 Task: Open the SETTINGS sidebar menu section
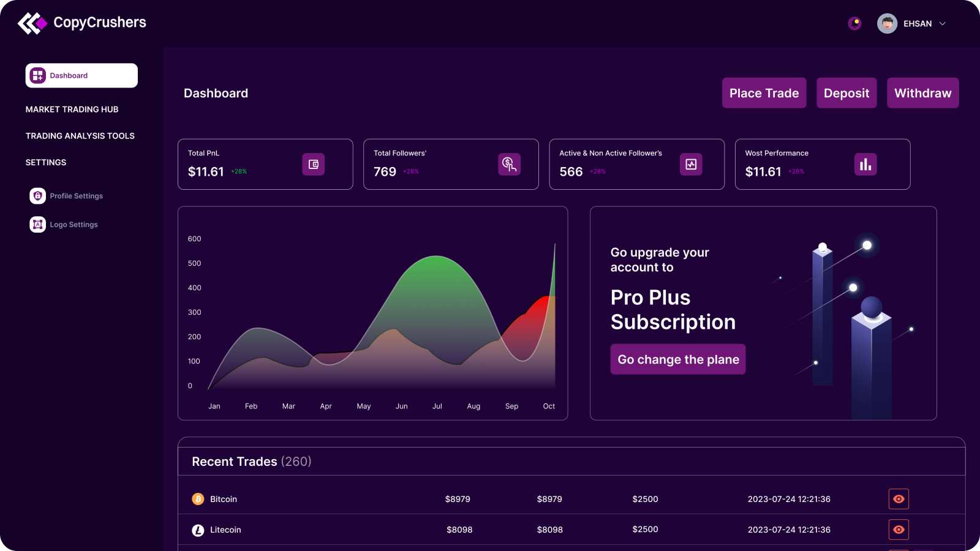[x=46, y=162]
